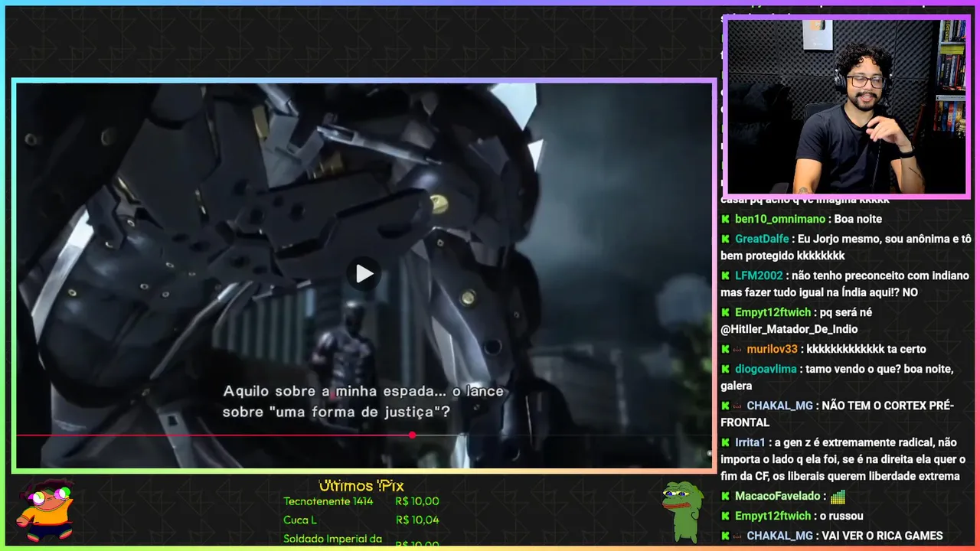Click the Kick icon next to CHAKAL_MG's 'NÃO TEM O CORTEX' message
The image size is (980, 551).
[725, 406]
